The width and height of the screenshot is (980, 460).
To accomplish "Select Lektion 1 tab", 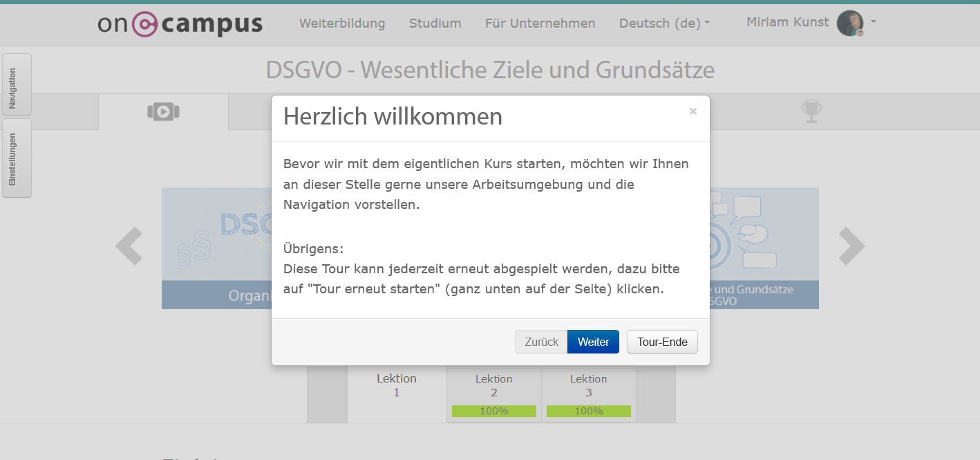I will tap(397, 386).
